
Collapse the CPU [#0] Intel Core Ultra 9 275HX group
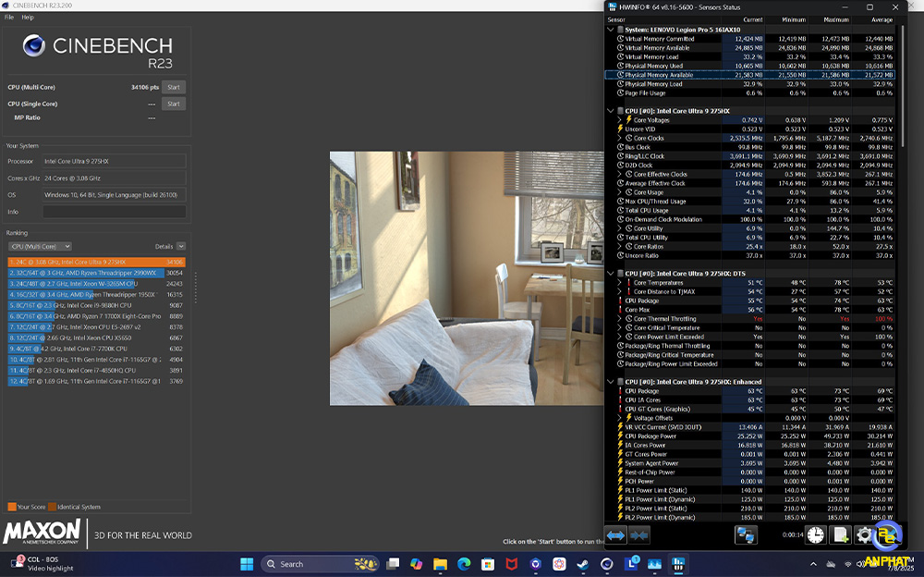[x=611, y=111]
